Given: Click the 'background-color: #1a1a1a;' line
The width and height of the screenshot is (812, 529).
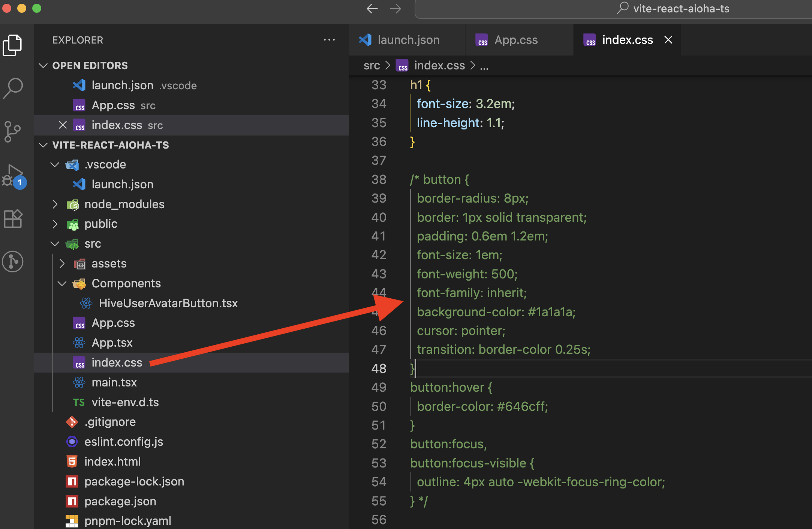Looking at the screenshot, I should [x=496, y=312].
